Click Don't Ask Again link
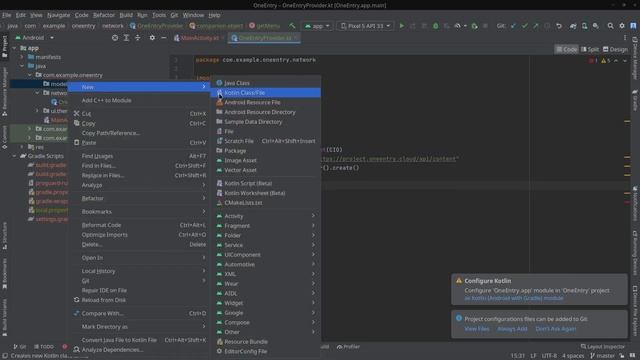 tap(556, 329)
